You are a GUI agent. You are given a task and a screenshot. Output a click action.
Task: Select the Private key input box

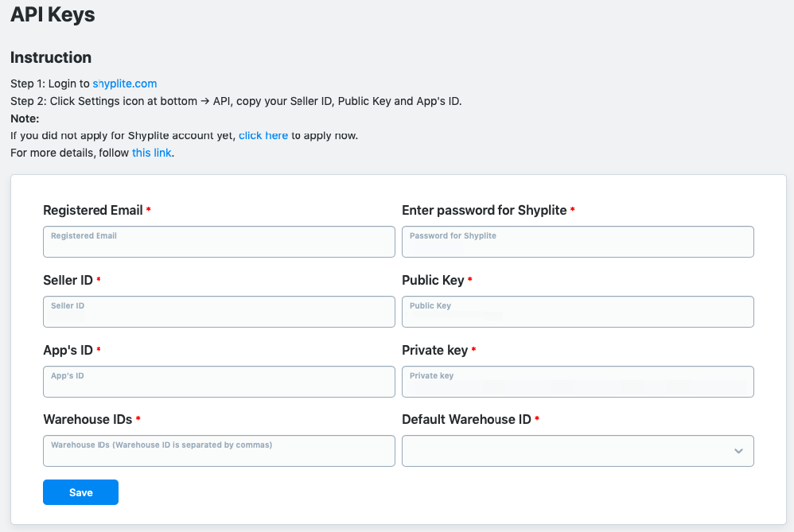[x=578, y=382]
